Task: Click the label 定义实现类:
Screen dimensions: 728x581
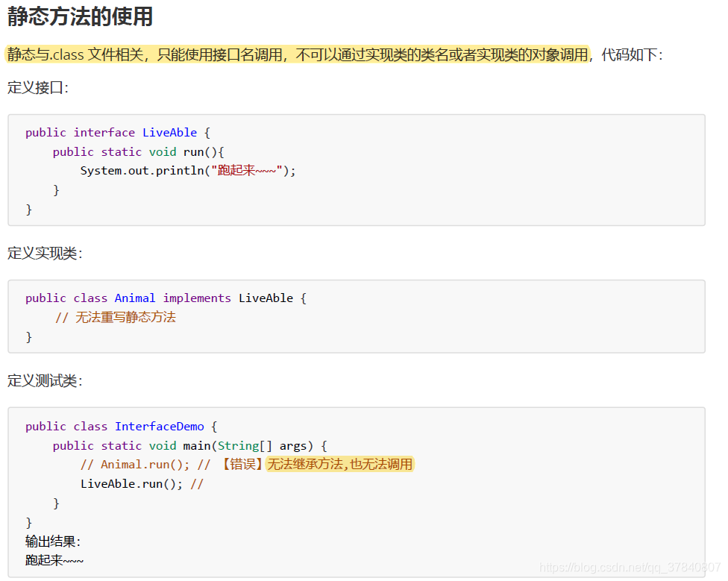Action: (45, 254)
